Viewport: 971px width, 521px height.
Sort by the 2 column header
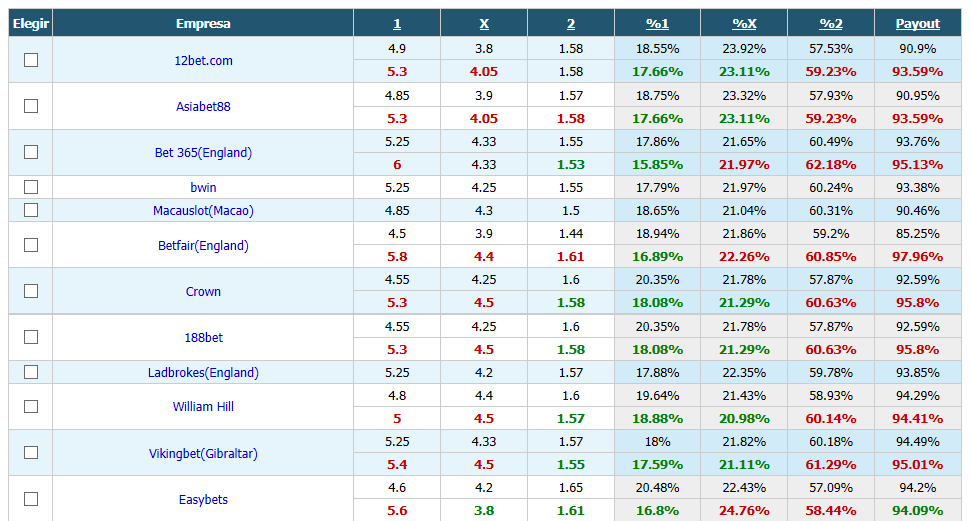click(x=571, y=24)
